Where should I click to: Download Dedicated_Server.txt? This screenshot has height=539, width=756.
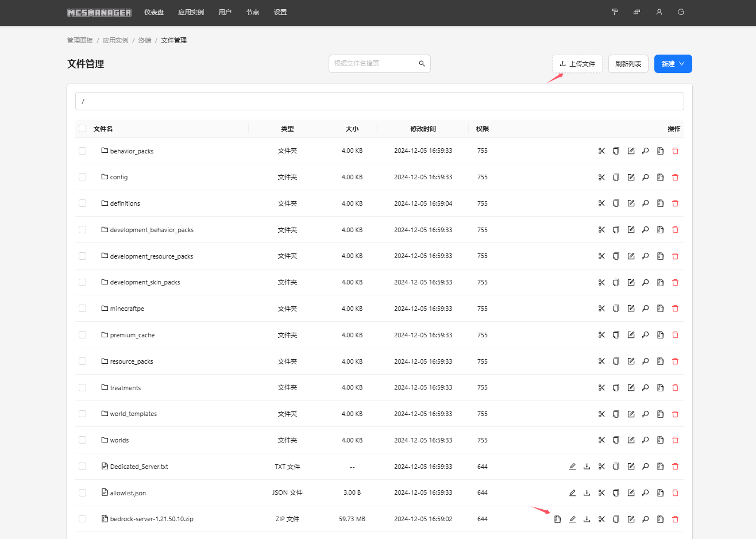587,467
